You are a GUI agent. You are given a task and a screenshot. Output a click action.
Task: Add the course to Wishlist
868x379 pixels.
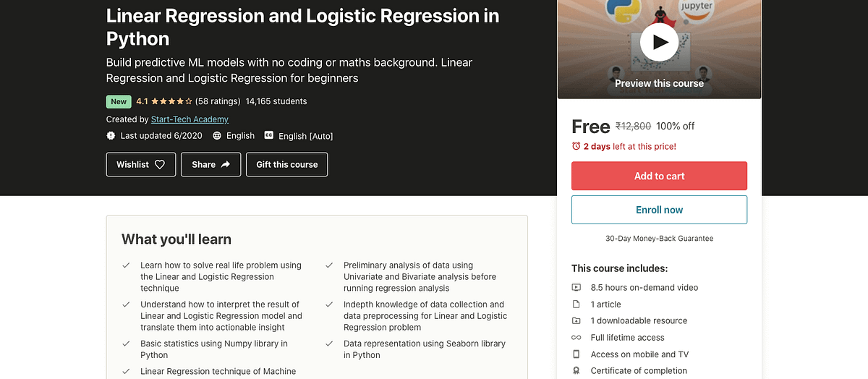(141, 164)
